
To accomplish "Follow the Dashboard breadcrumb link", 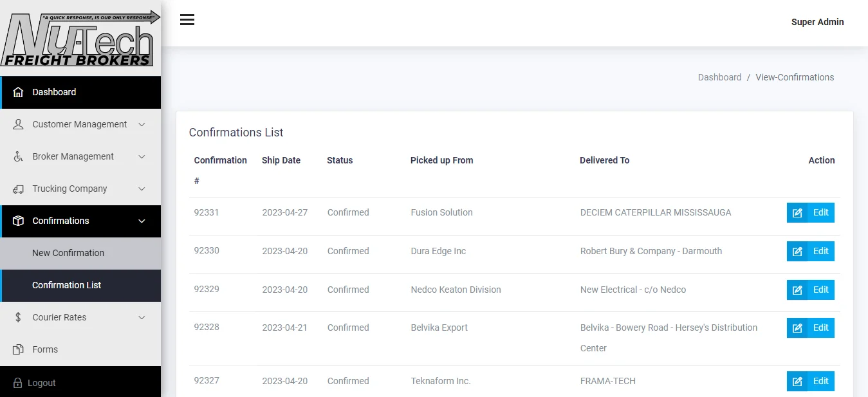I will (719, 77).
